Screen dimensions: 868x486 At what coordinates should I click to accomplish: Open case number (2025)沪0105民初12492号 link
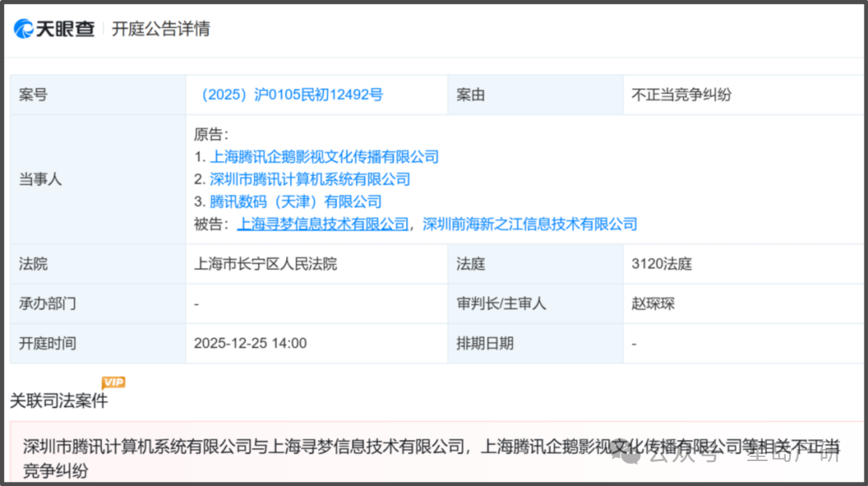(x=289, y=95)
